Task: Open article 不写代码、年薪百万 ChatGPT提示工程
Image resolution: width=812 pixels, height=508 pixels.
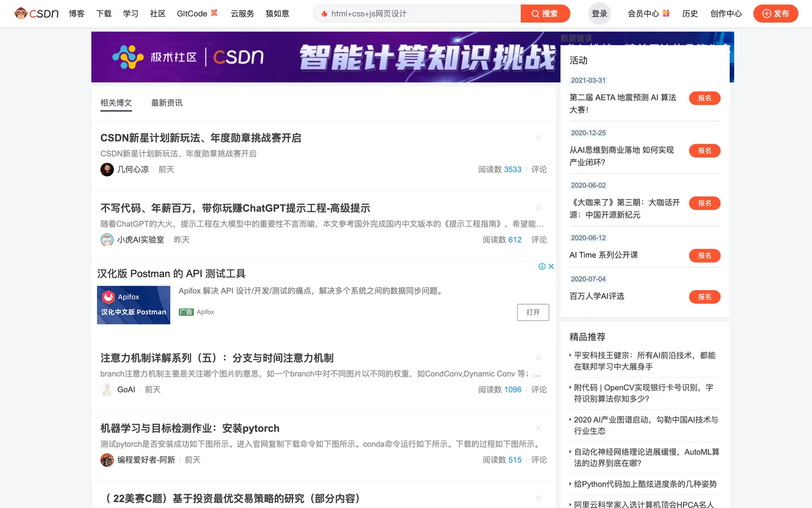Action: [235, 208]
